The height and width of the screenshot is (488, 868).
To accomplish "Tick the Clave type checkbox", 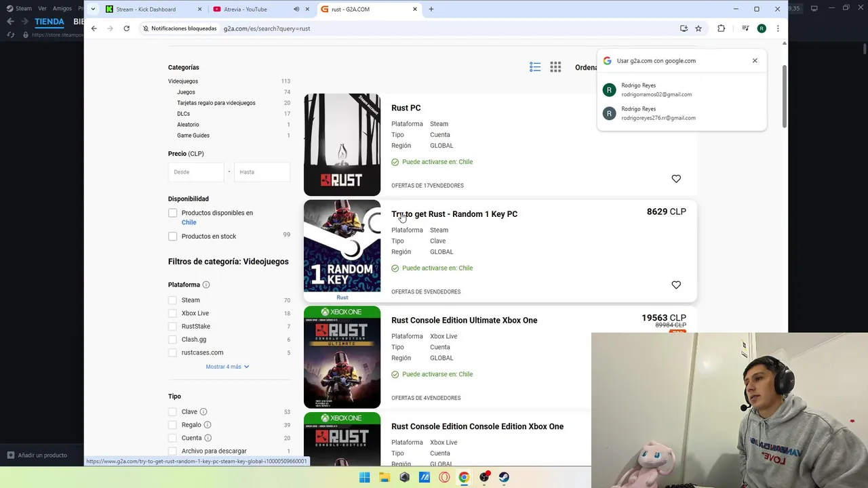I will [x=172, y=411].
